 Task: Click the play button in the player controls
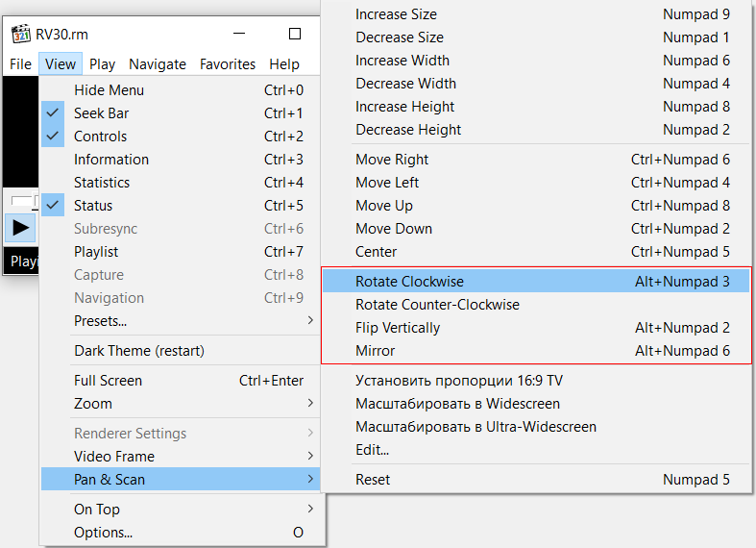(x=21, y=228)
